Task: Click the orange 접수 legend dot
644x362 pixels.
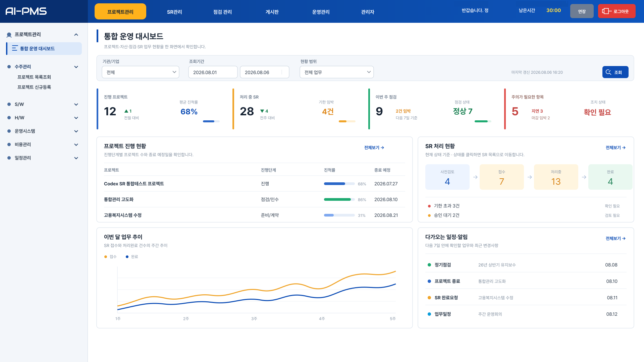Action: click(x=106, y=257)
